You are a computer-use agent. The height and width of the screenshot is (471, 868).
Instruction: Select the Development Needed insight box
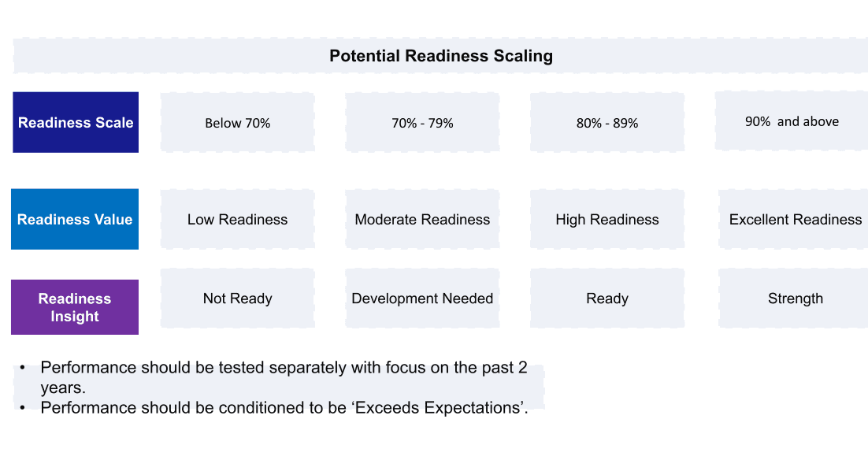click(x=422, y=299)
